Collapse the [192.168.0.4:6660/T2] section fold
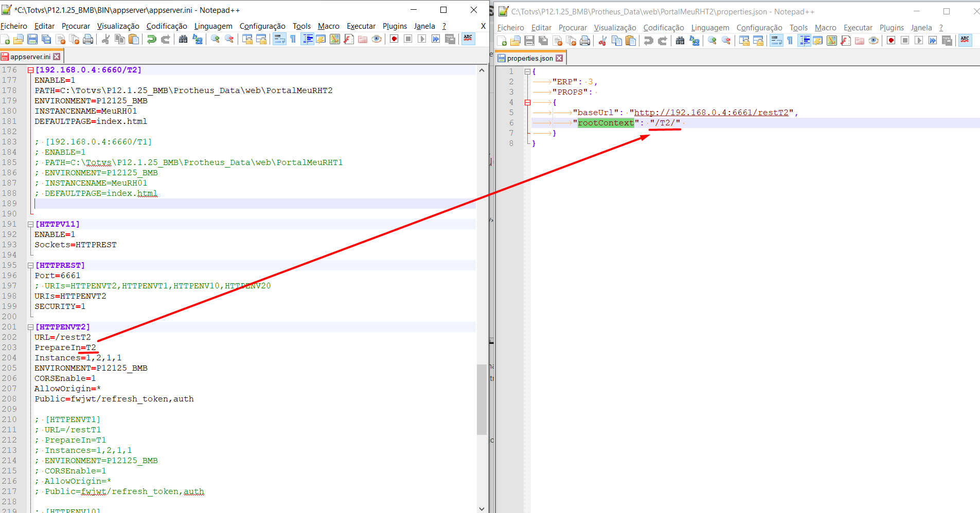 pos(30,70)
